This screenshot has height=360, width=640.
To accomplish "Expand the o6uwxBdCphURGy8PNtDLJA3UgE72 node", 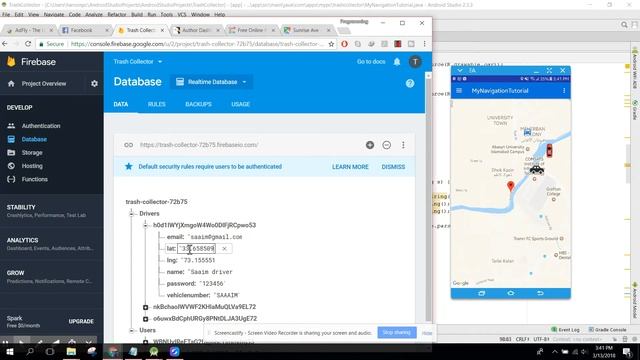I will [x=145, y=319].
